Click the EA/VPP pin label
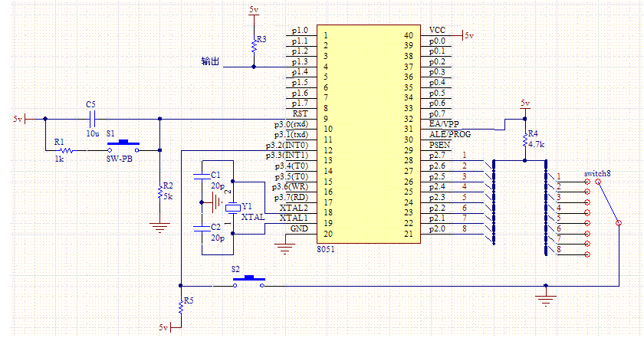 444,124
